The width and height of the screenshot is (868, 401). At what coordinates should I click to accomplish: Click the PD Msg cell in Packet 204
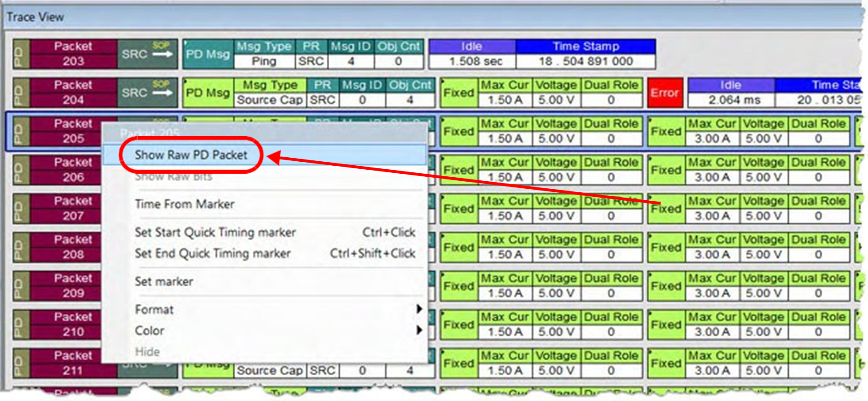(x=208, y=93)
